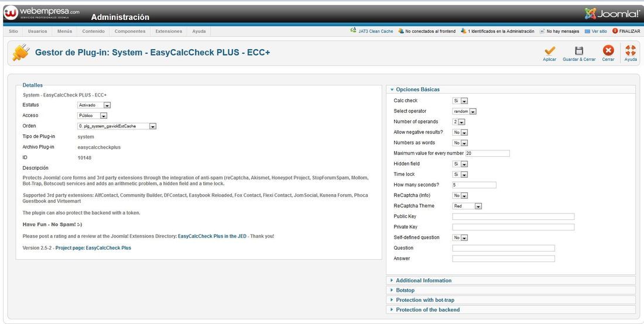
Task: Open the Select operator dropdown
Action: (x=464, y=112)
